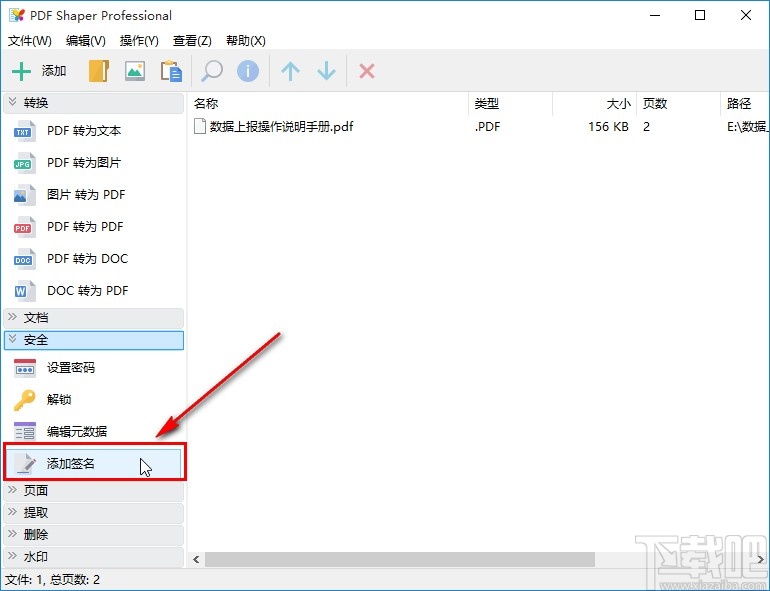Open the 帮助(X) menu
This screenshot has width=770, height=591.
(246, 41)
